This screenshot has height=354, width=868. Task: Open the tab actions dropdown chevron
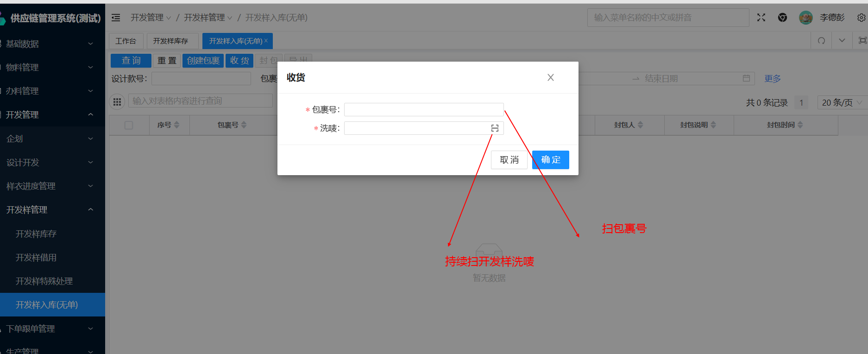pyautogui.click(x=842, y=41)
